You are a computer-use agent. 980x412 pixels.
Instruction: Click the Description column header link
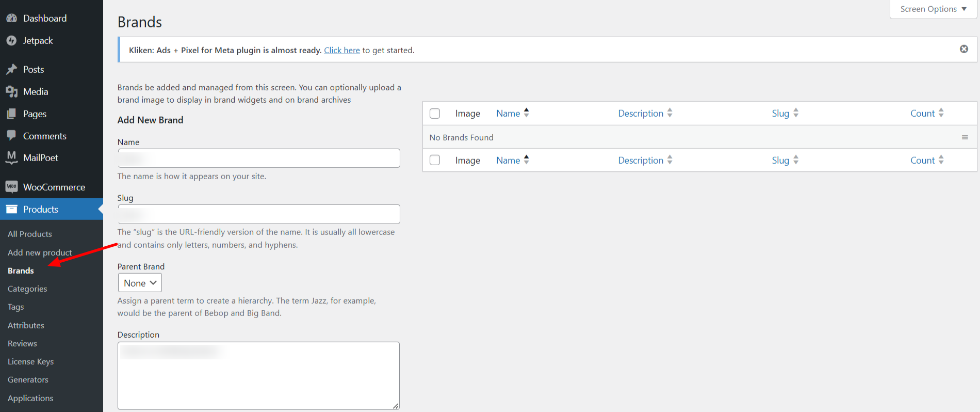[x=641, y=113]
